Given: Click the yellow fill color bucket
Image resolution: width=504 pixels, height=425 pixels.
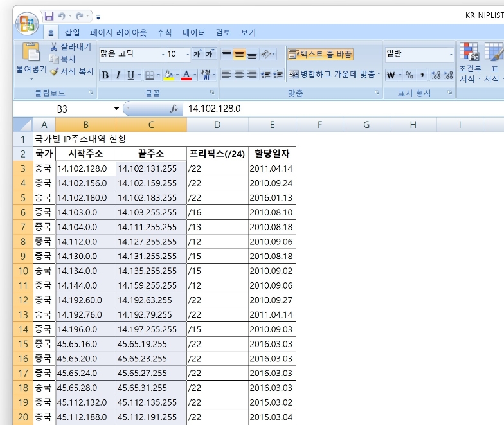Looking at the screenshot, I should (168, 75).
